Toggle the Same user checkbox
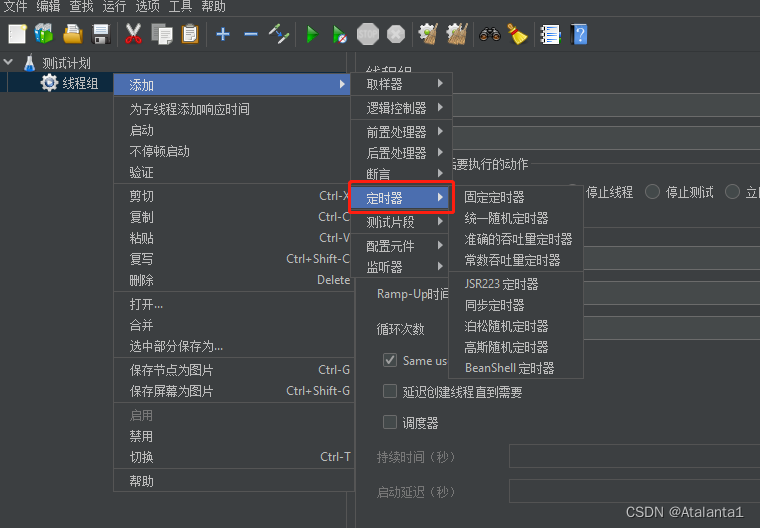The image size is (760, 528). tap(390, 360)
